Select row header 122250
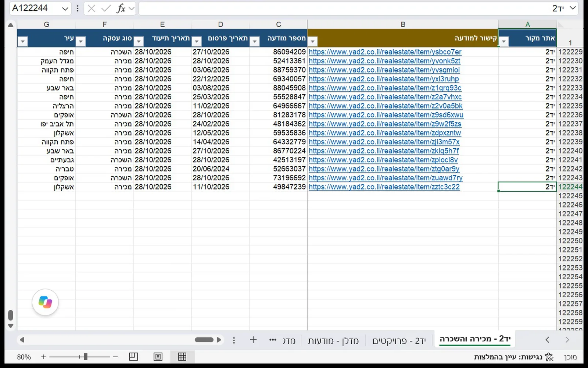The height and width of the screenshot is (368, 588). pos(570,241)
